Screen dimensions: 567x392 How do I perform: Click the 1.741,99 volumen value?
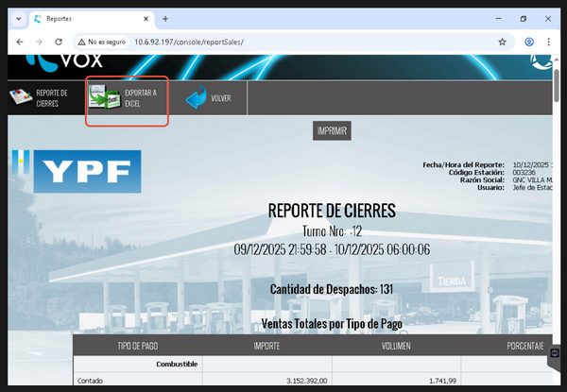[442, 381]
